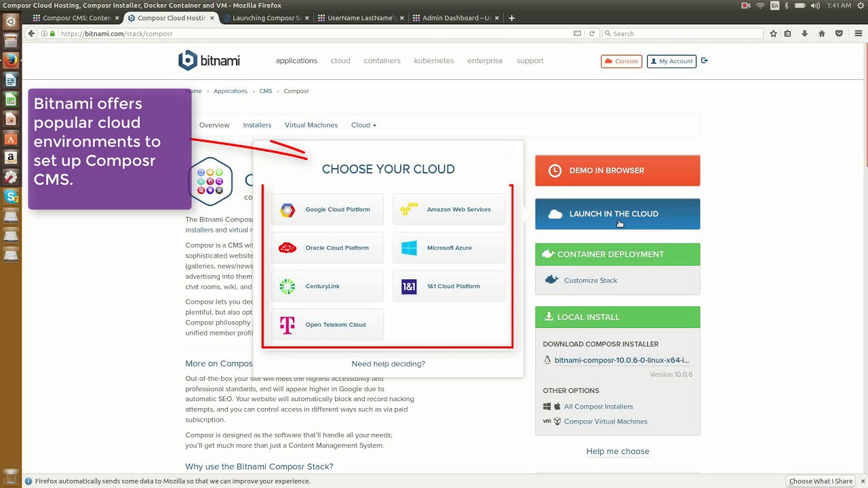Select 1&1 Cloud Platform
The width and height of the screenshot is (868, 488).
pos(449,286)
